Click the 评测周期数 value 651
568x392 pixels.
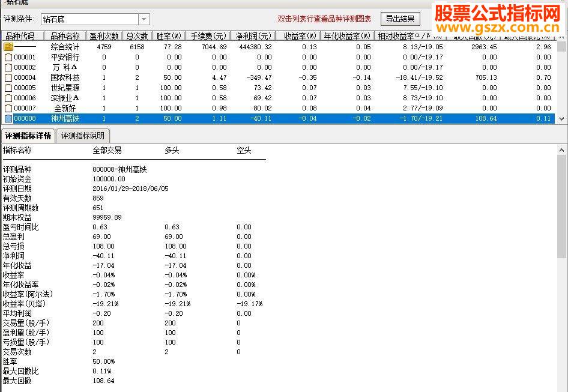tap(98, 208)
